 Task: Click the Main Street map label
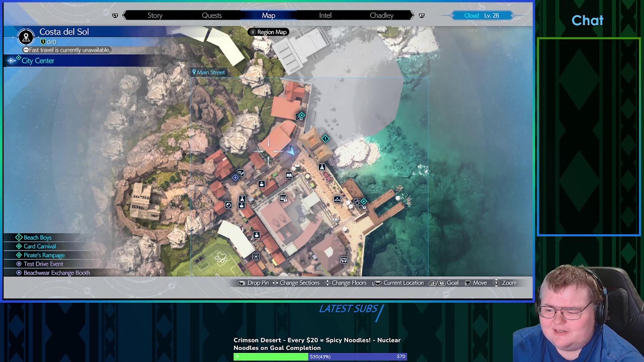(208, 72)
